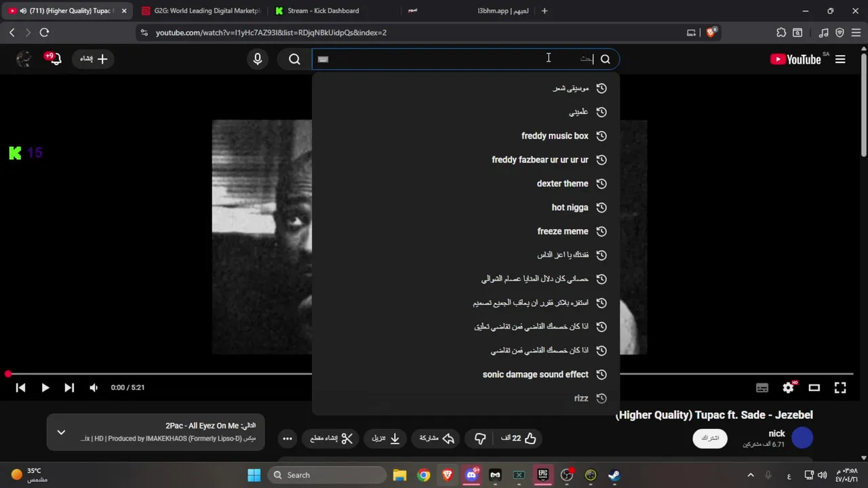Open the YouTube hamburger guide menu
The width and height of the screenshot is (868, 488).
coord(840,59)
